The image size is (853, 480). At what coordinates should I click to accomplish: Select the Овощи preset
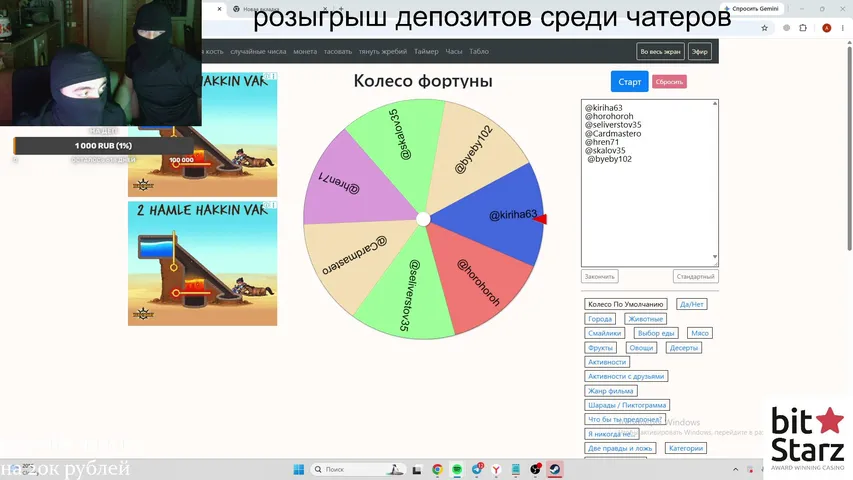coord(641,348)
